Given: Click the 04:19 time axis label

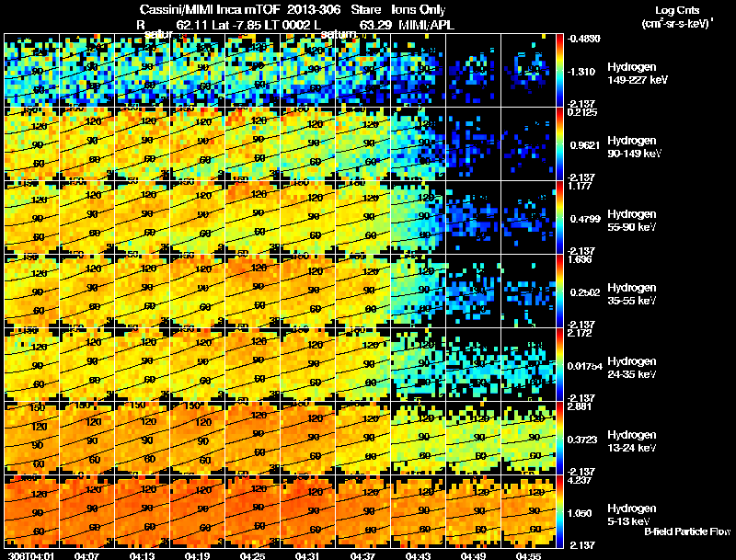Looking at the screenshot, I should tap(197, 555).
